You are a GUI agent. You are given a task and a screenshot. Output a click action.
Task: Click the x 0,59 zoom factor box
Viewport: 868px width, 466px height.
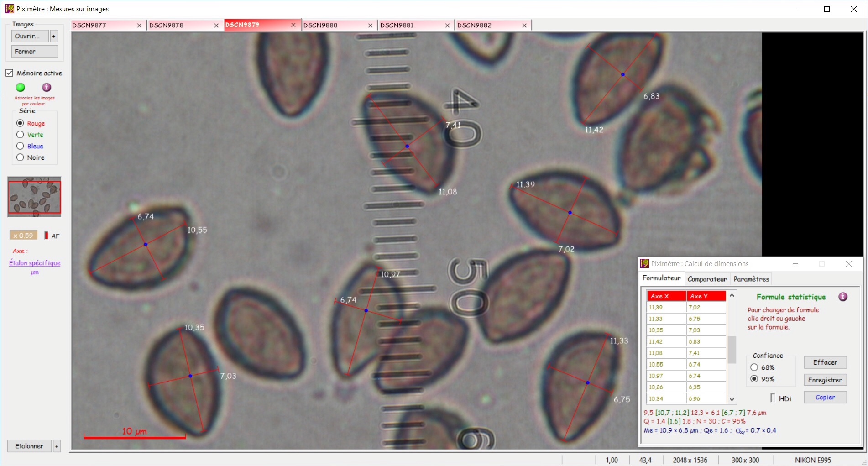pos(23,236)
